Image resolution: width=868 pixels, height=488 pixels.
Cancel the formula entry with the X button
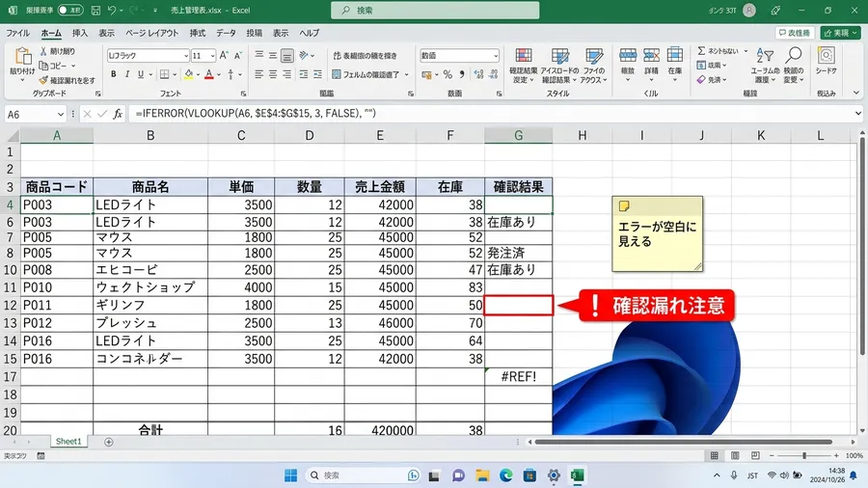pos(87,114)
